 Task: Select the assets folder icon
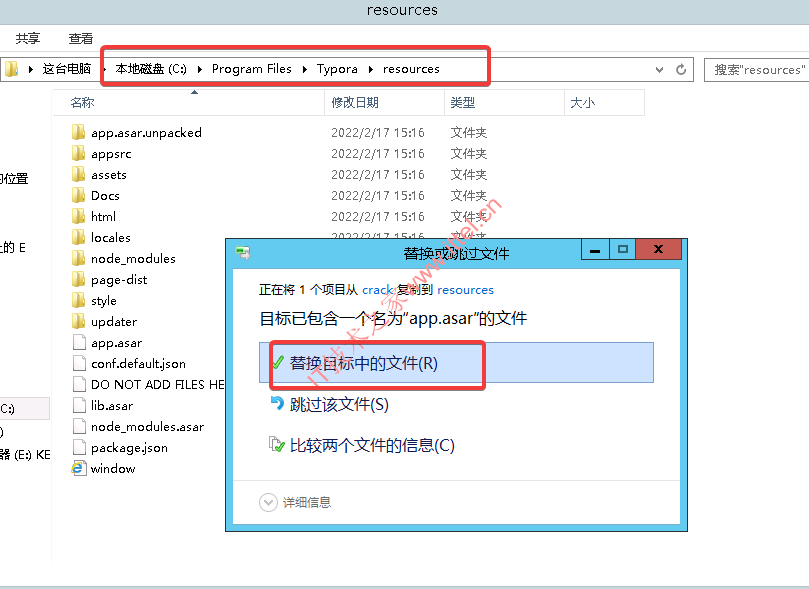click(x=78, y=175)
